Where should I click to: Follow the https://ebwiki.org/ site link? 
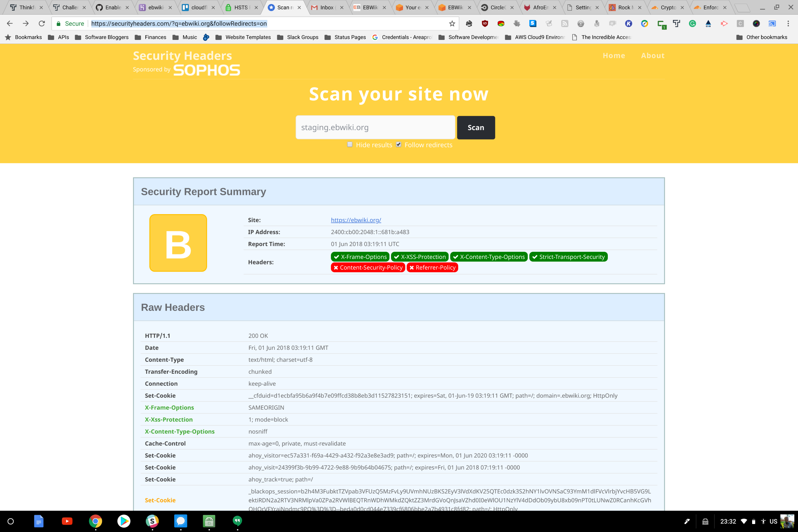[x=355, y=220]
